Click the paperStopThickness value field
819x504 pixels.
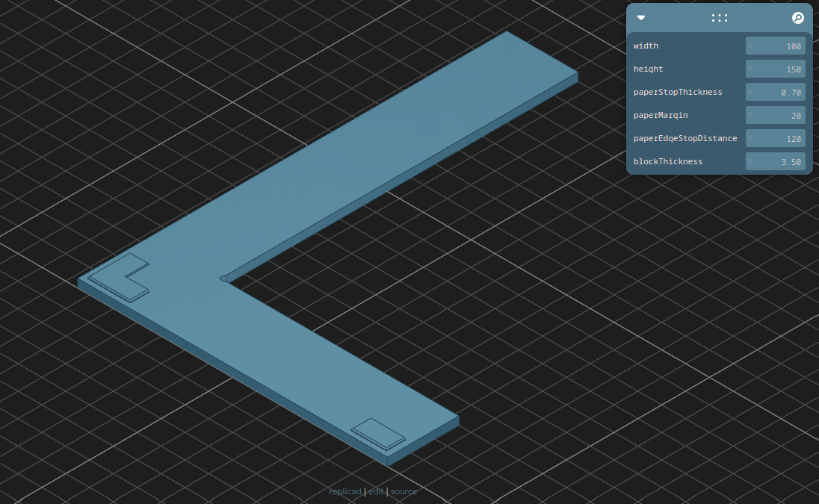[775, 93]
